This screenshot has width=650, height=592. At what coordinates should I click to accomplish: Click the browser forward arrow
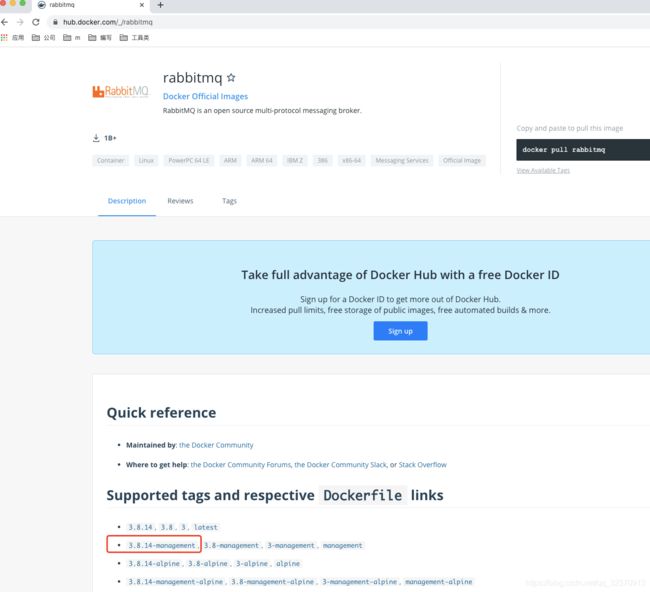(x=20, y=22)
